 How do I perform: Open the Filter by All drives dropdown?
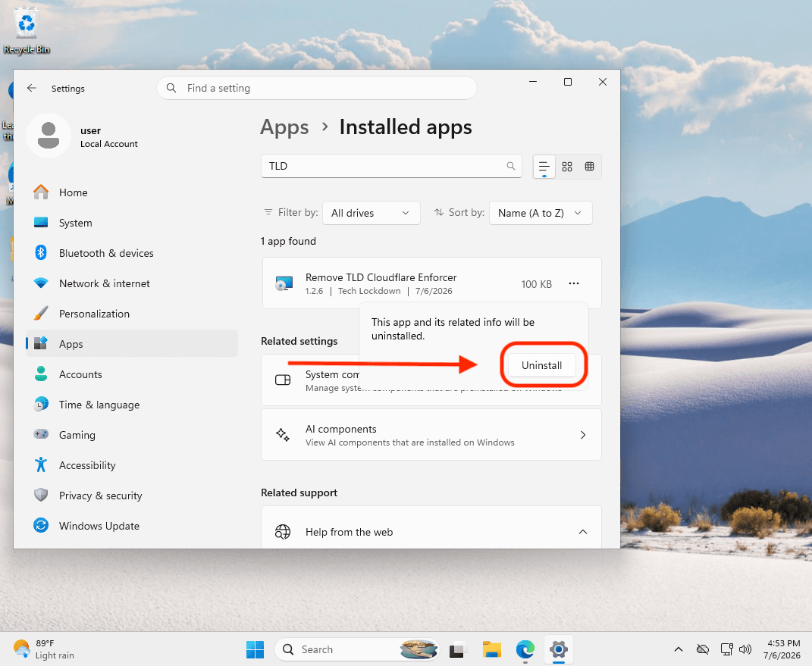(x=372, y=213)
